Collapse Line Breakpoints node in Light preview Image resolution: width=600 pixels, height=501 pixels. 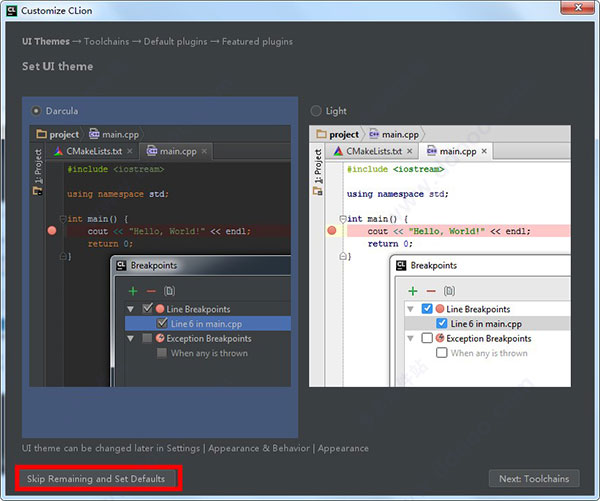pos(411,309)
